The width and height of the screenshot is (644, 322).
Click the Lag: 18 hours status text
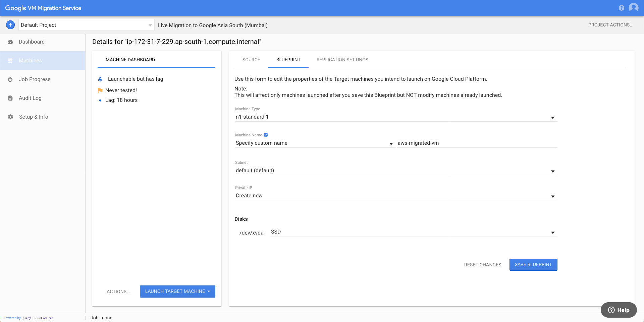click(x=121, y=100)
